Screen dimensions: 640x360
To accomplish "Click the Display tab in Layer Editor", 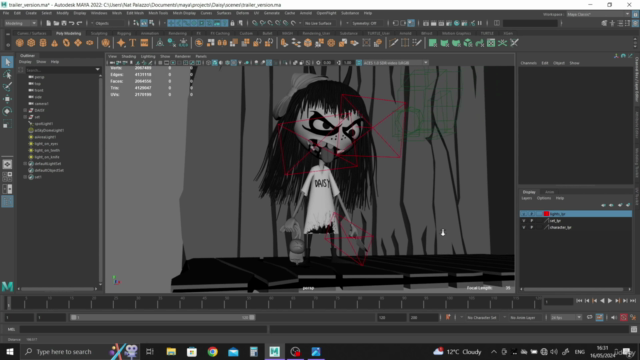I will 529,192.
